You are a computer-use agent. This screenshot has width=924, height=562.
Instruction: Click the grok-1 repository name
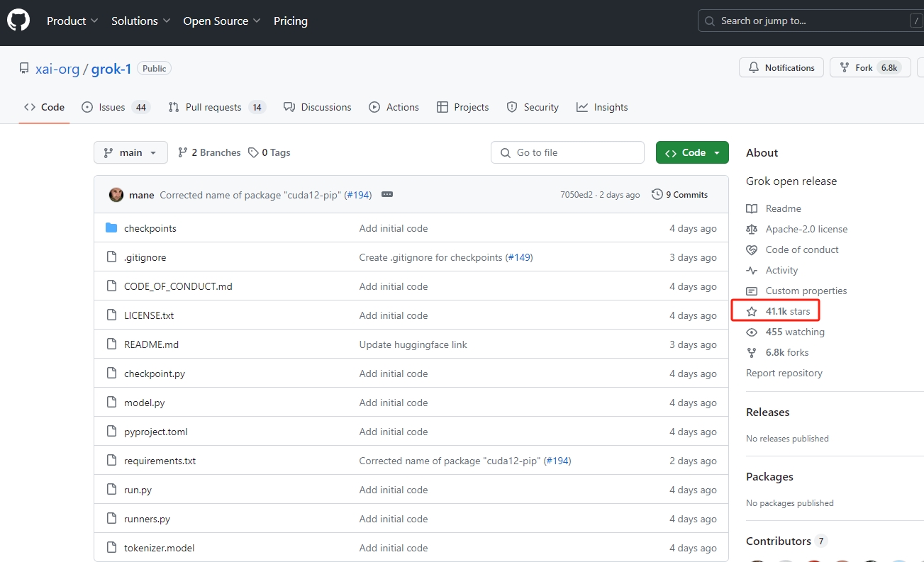coord(111,69)
